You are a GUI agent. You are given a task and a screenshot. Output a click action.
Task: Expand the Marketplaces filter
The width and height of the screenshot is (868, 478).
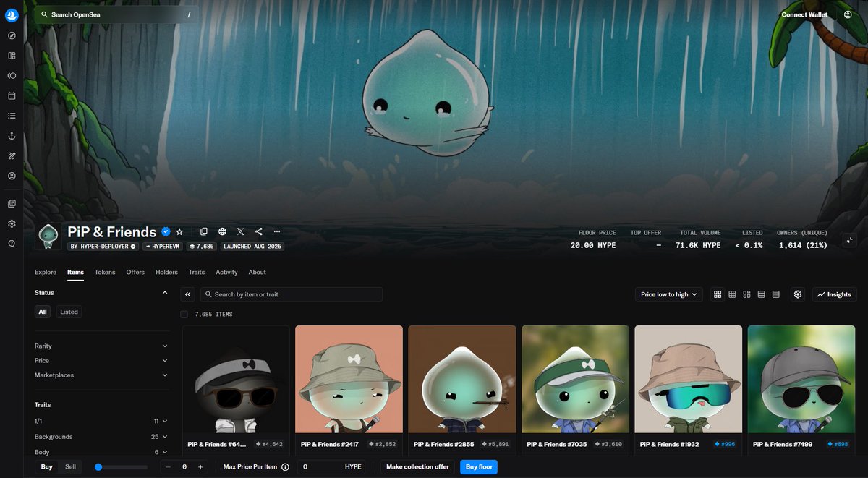pyautogui.click(x=101, y=375)
